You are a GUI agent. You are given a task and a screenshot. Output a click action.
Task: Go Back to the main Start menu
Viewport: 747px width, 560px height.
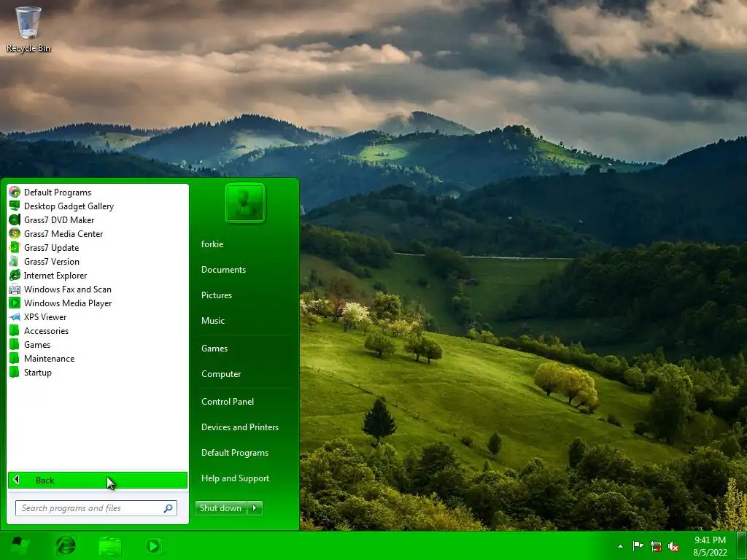[x=98, y=480]
